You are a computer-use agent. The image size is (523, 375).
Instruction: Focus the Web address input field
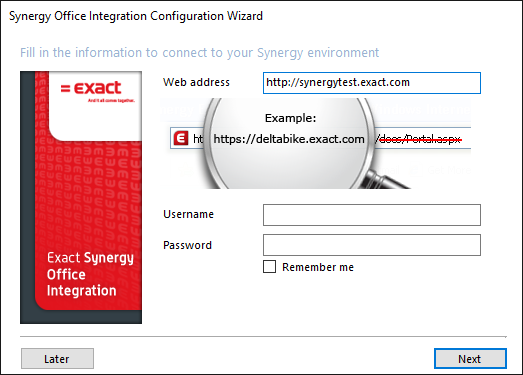point(372,83)
